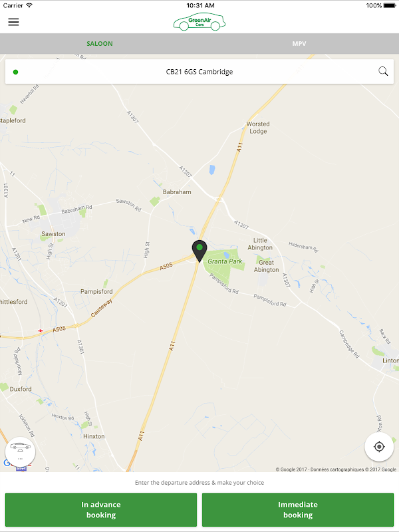The width and height of the screenshot is (399, 532).
Task: Tap the green departure dot icon
Action: [x=15, y=72]
